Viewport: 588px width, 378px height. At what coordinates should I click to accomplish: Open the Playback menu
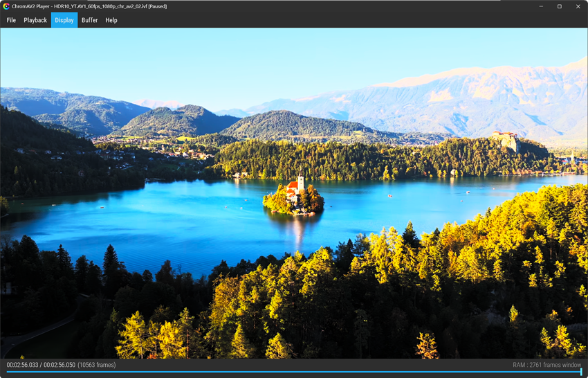(x=35, y=20)
